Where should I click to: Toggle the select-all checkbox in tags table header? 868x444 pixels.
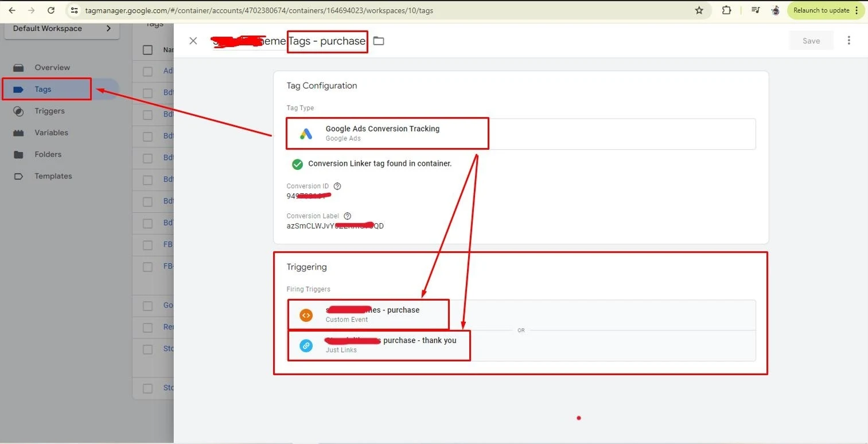click(x=147, y=50)
